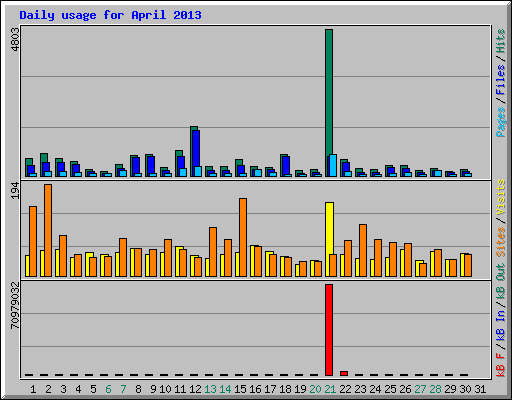This screenshot has width=512, height=400.
Task: Click day label 19 on the x-axis
Action: [x=300, y=389]
